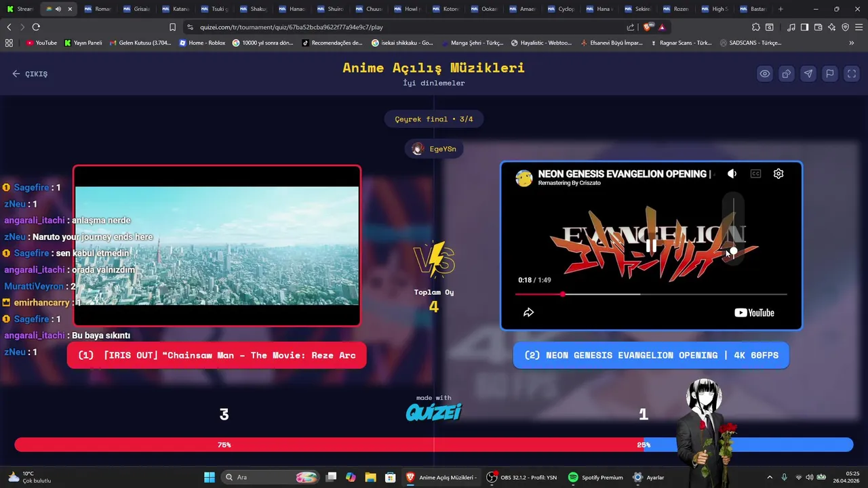Switch to the Stream tab
Viewport: 868px width, 488px height.
tap(20, 9)
